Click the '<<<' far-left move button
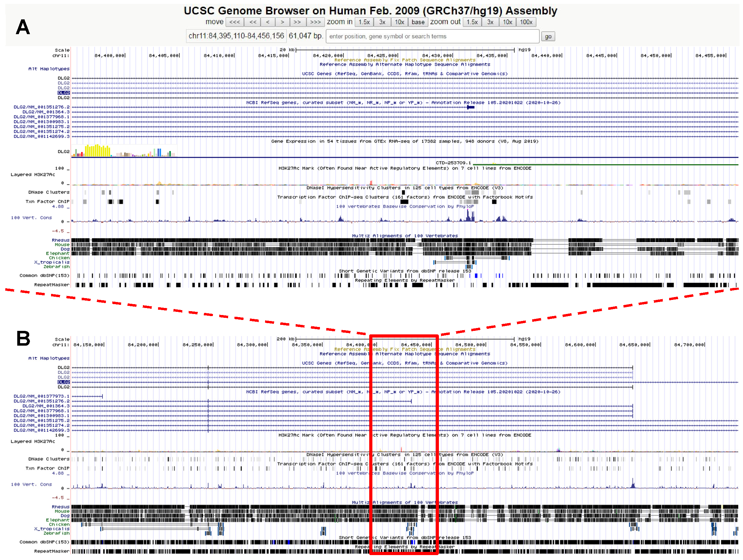The width and height of the screenshot is (743, 560). 235,22
